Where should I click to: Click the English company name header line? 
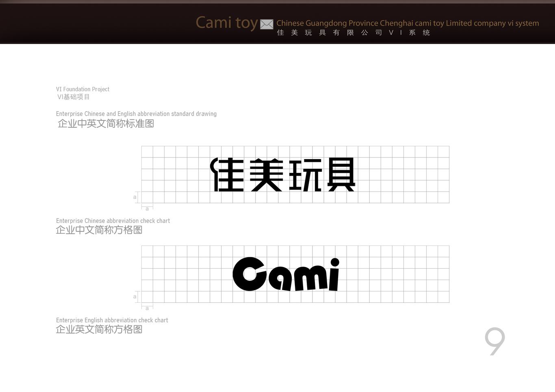[x=408, y=23]
